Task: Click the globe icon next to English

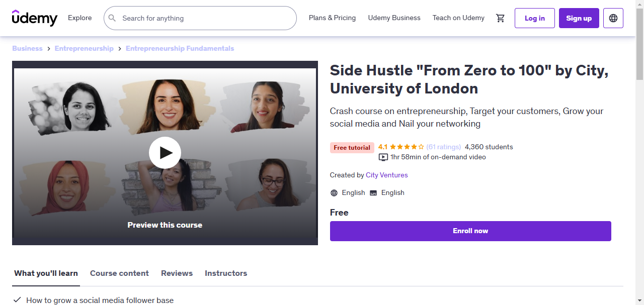Action: point(334,192)
